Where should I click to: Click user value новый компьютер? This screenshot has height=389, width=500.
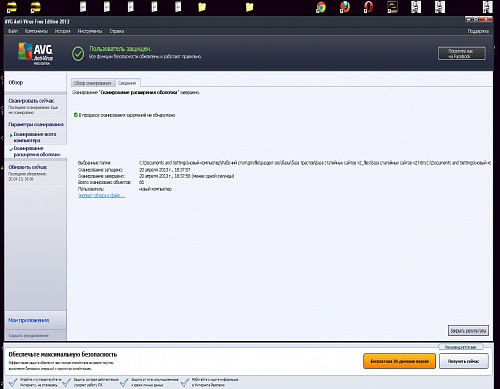pyautogui.click(x=155, y=189)
